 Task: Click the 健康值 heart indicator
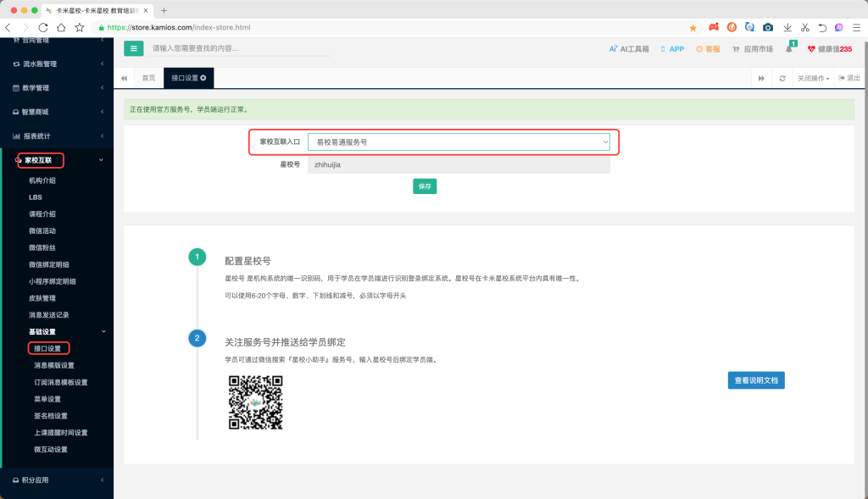pyautogui.click(x=830, y=49)
